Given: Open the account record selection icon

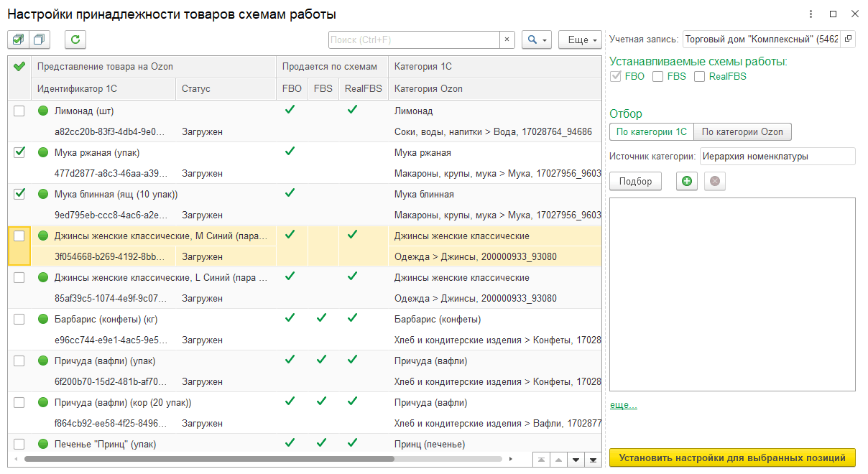Looking at the screenshot, I should click(848, 39).
